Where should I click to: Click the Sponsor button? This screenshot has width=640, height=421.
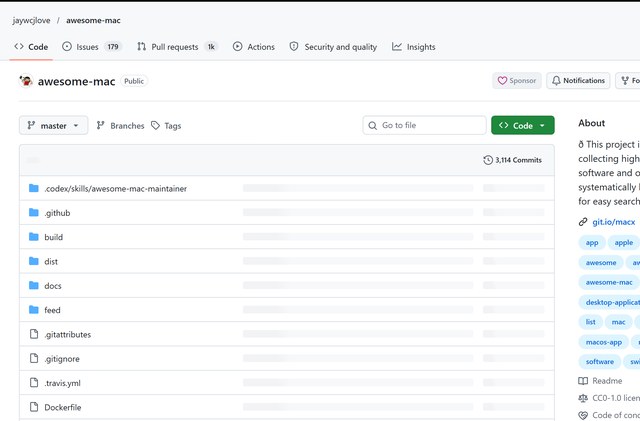click(517, 80)
